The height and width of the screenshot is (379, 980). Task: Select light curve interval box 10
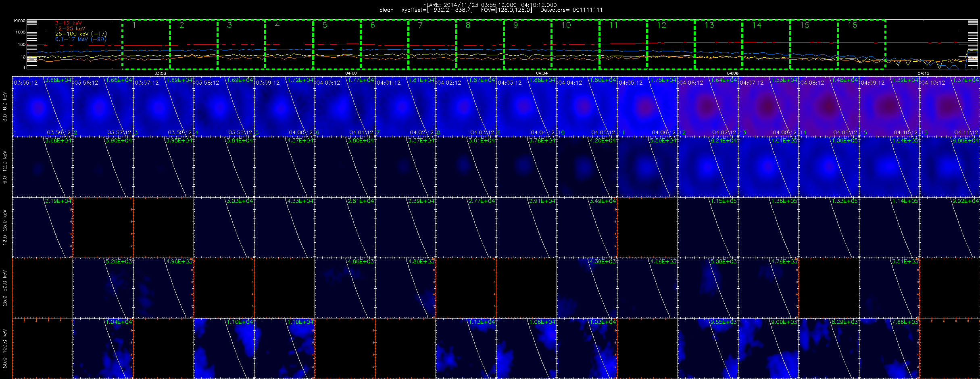(575, 44)
